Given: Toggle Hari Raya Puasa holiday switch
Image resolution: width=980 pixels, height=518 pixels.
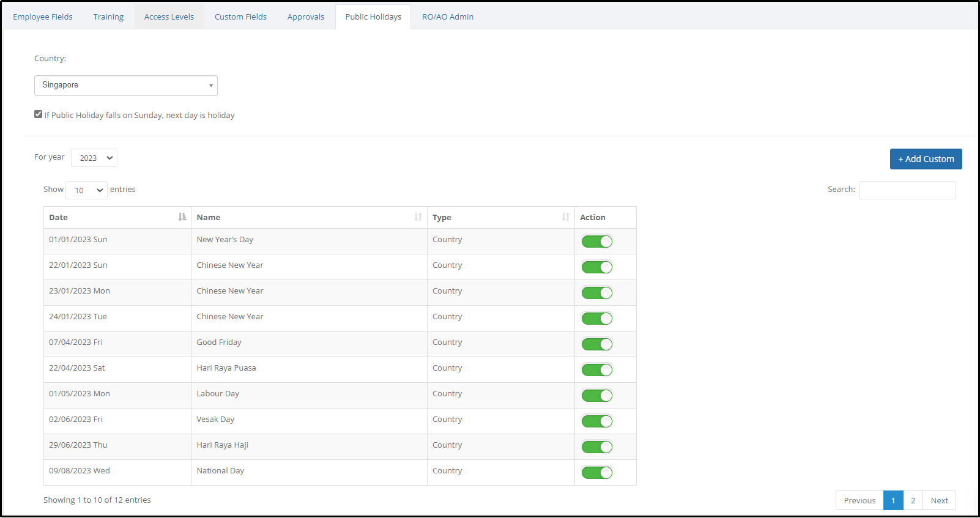Looking at the screenshot, I should 597,370.
